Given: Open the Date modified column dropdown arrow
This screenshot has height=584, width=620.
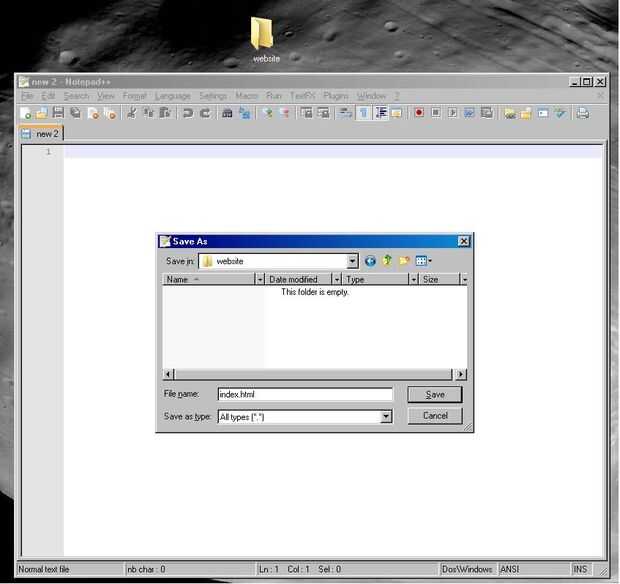Looking at the screenshot, I should click(336, 280).
